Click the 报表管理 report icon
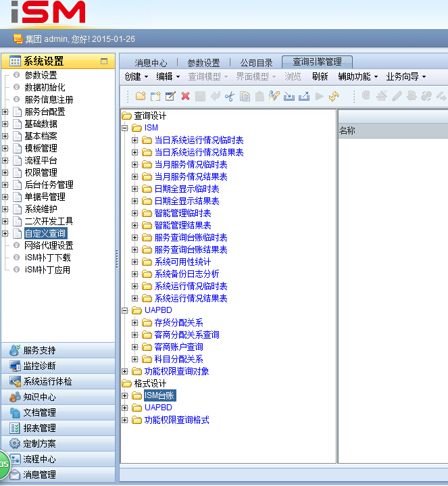 [15, 428]
